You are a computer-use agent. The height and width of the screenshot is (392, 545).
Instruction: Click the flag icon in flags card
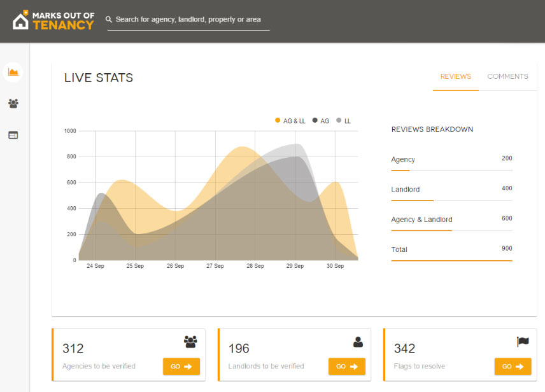[523, 342]
